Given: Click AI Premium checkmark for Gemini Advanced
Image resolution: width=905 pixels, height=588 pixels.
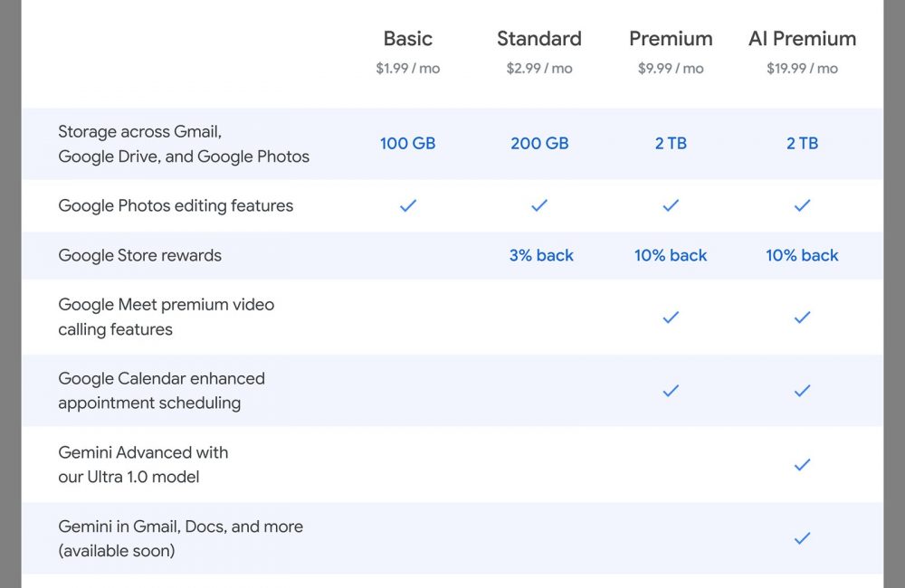Looking at the screenshot, I should 802,465.
